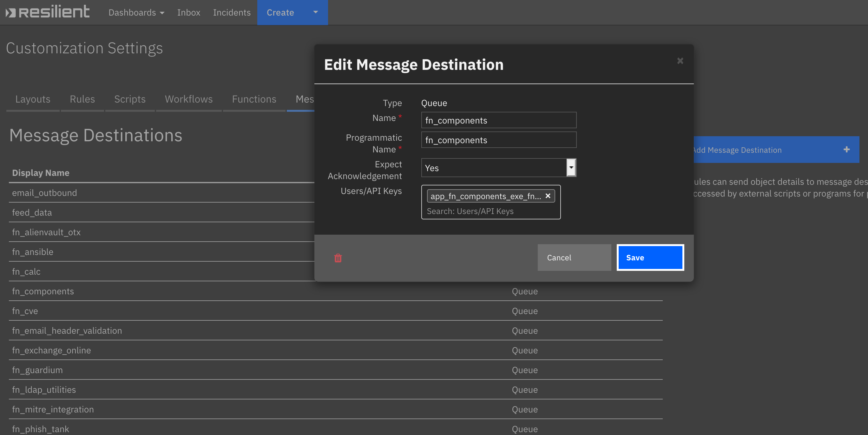Open the fn_mitre_integration destination

tap(336, 409)
